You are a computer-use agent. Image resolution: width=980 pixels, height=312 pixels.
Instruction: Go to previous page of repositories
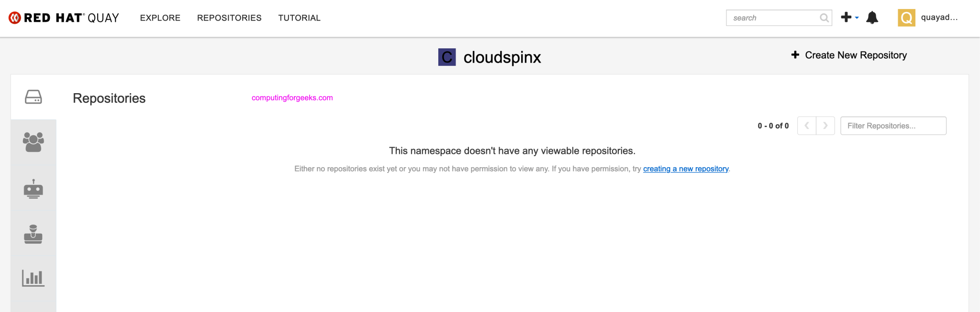(807, 126)
